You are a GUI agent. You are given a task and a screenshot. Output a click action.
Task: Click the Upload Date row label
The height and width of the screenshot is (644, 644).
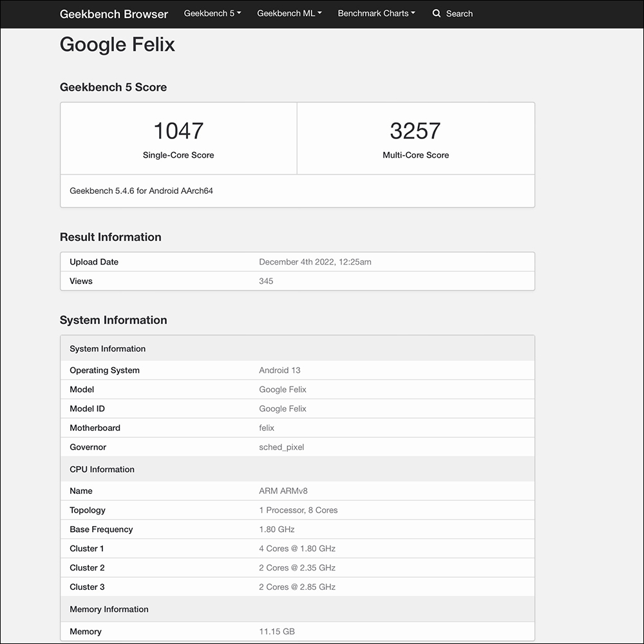tap(94, 261)
